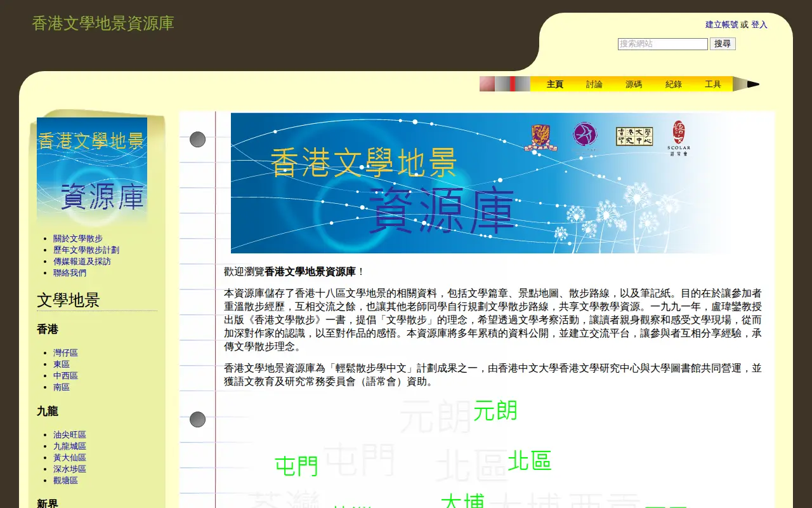Open 聯絡我們 link
This screenshot has height=508, width=812.
coord(70,273)
